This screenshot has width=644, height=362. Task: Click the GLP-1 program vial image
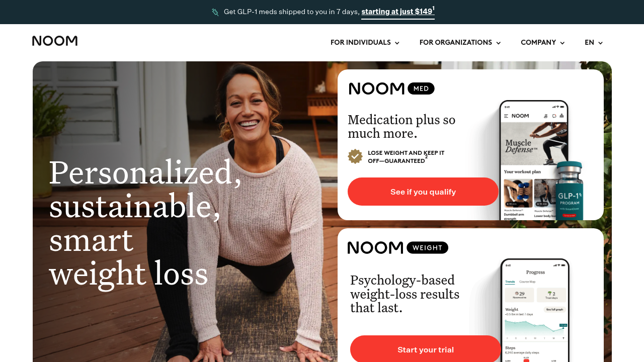tap(570, 191)
